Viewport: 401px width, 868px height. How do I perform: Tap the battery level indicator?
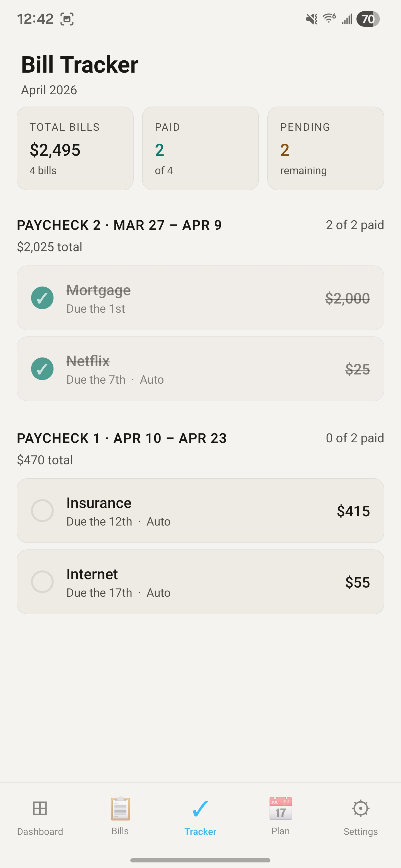tap(368, 19)
